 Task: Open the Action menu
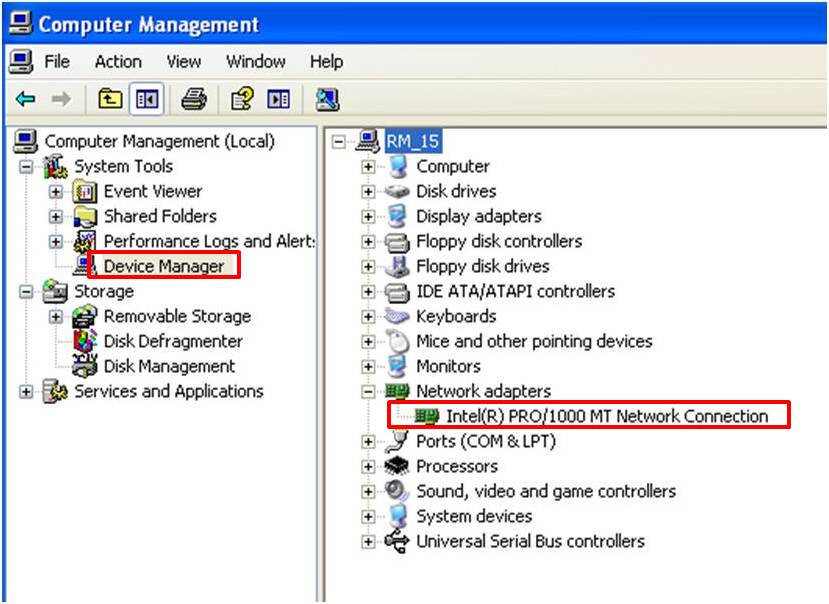118,62
